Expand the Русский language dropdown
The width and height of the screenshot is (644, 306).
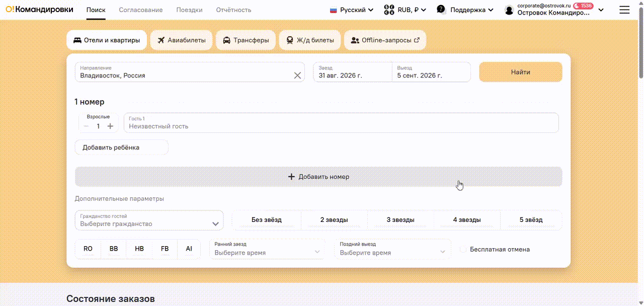(352, 10)
